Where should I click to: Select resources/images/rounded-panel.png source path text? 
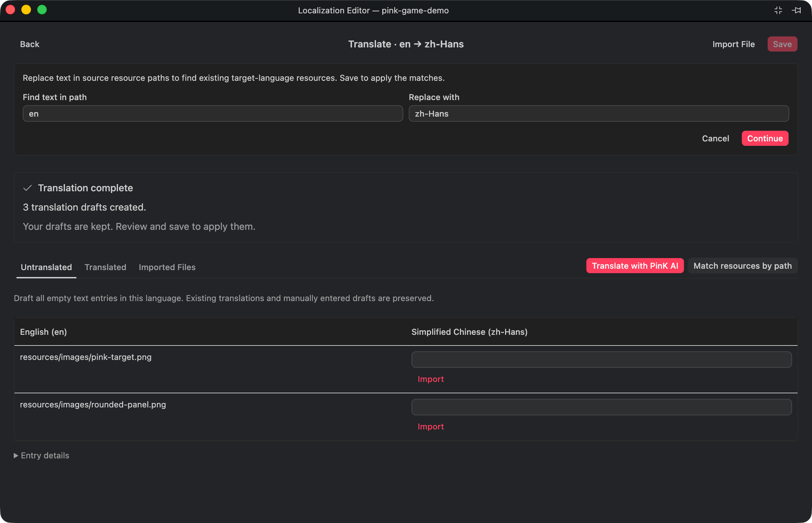coord(93,404)
